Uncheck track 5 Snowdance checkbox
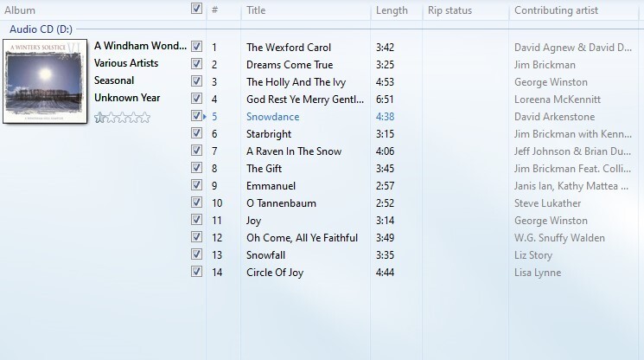Viewport: 644px width, 360px height. pos(197,116)
